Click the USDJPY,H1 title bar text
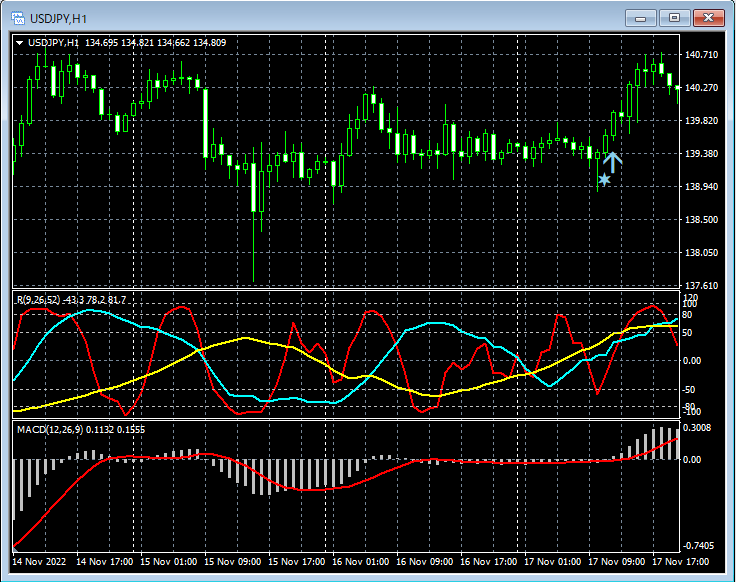Viewport: 737px width, 582px height. 58,18
